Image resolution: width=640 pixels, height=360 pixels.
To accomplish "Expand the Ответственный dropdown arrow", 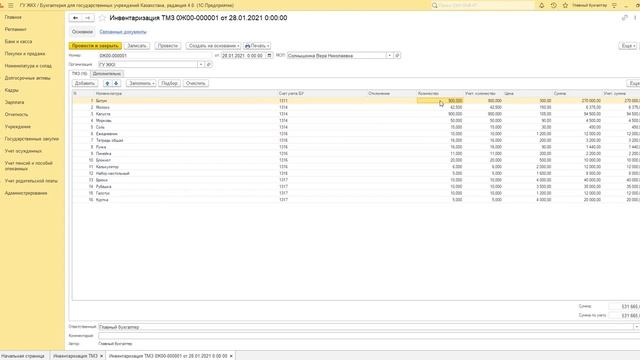I will point(636,327).
